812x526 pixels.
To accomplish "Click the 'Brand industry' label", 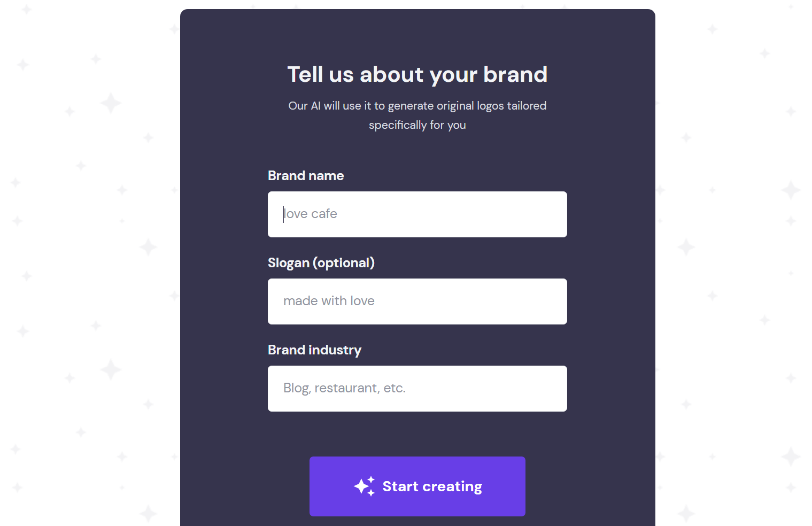I will click(314, 350).
